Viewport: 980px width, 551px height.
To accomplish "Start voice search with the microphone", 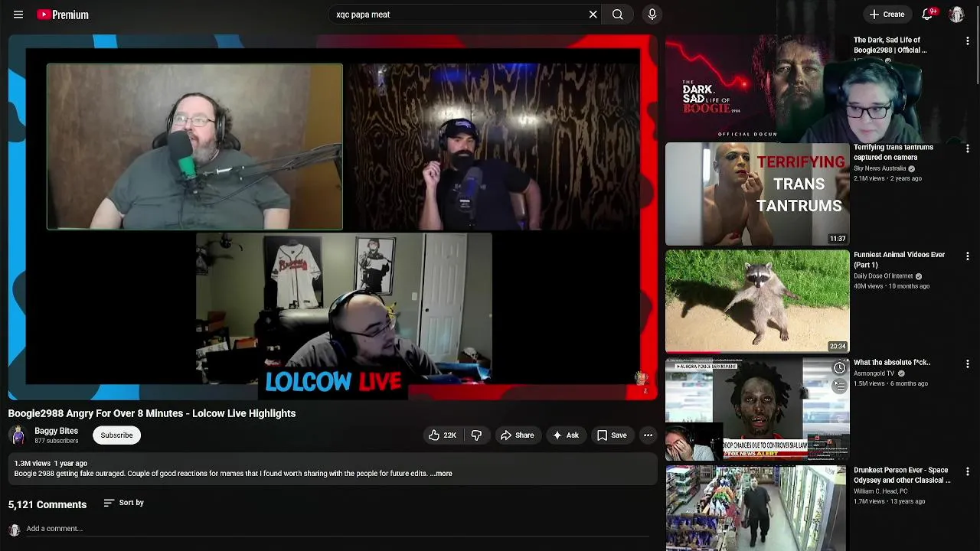I will click(652, 15).
